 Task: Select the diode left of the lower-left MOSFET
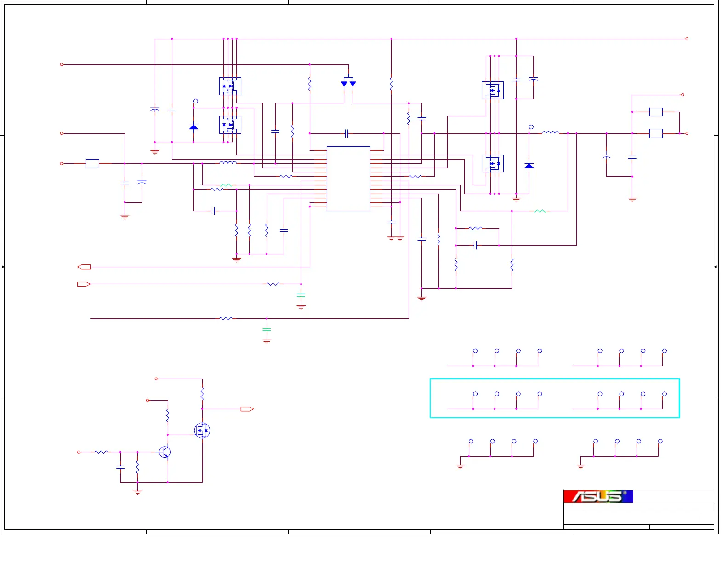pyautogui.click(x=193, y=126)
